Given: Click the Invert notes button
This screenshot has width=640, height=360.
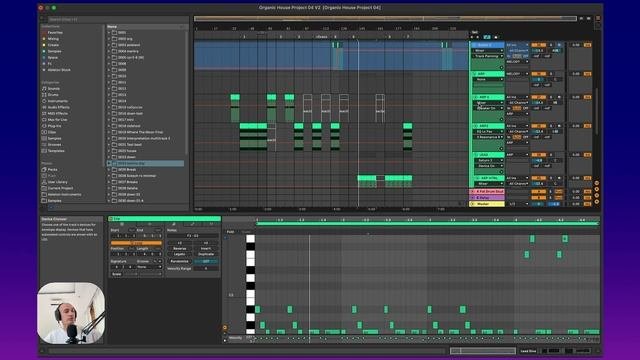Looking at the screenshot, I should point(206,249).
